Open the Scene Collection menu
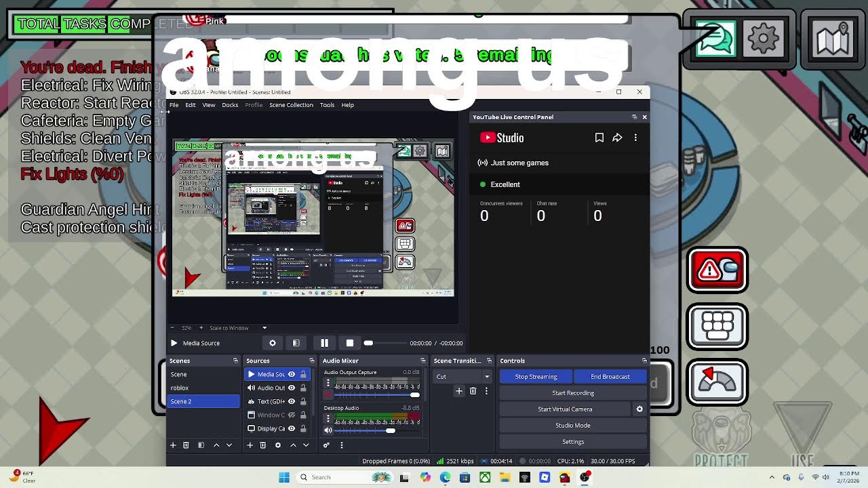Screen dimensions: 868x488 pos(291,105)
